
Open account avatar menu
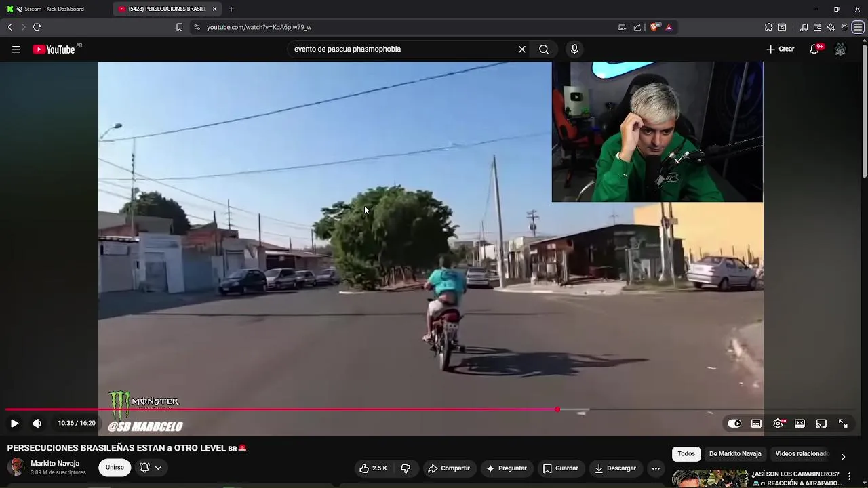(x=840, y=49)
